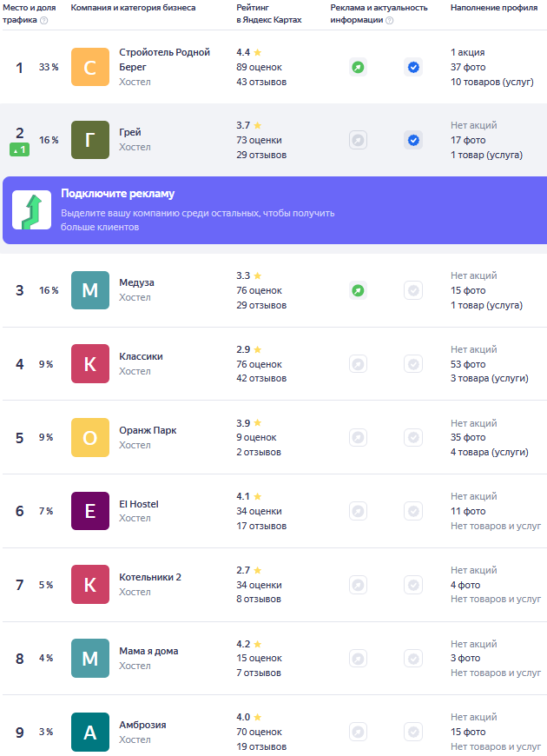Open company Стройотель Родной Берег
The height and width of the screenshot is (756, 547).
click(x=164, y=60)
